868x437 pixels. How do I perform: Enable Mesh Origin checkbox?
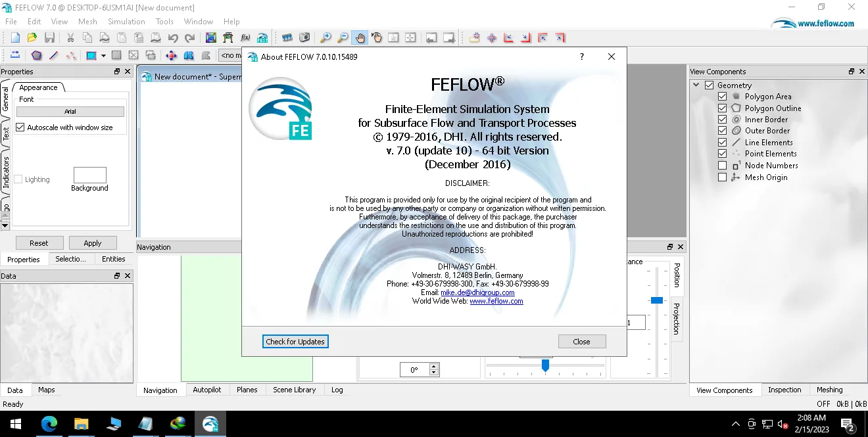(x=722, y=177)
